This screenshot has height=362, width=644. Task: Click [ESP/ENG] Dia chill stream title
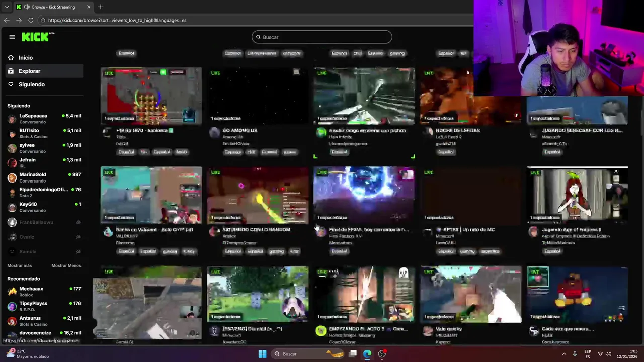[252, 329]
